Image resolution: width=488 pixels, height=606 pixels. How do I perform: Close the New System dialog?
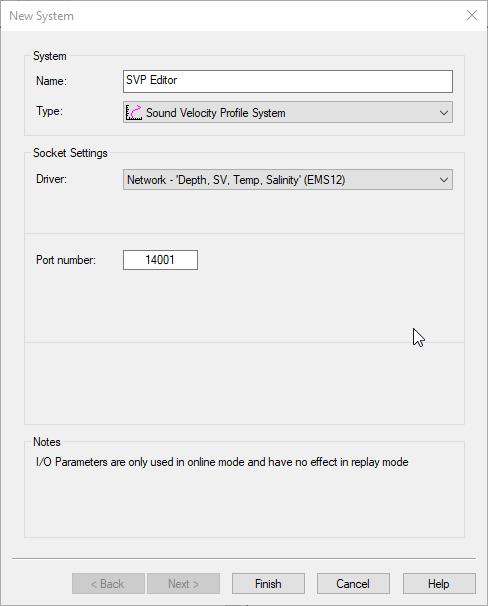(x=472, y=16)
